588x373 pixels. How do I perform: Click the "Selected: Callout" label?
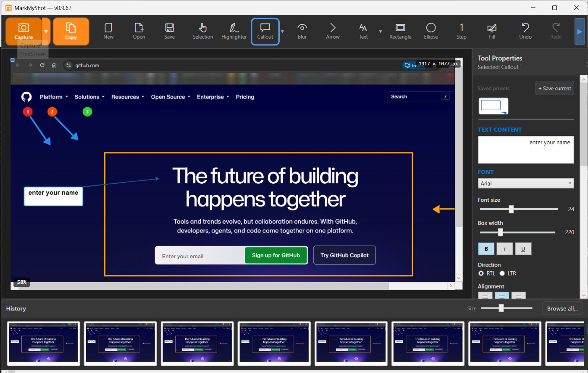[498, 67]
